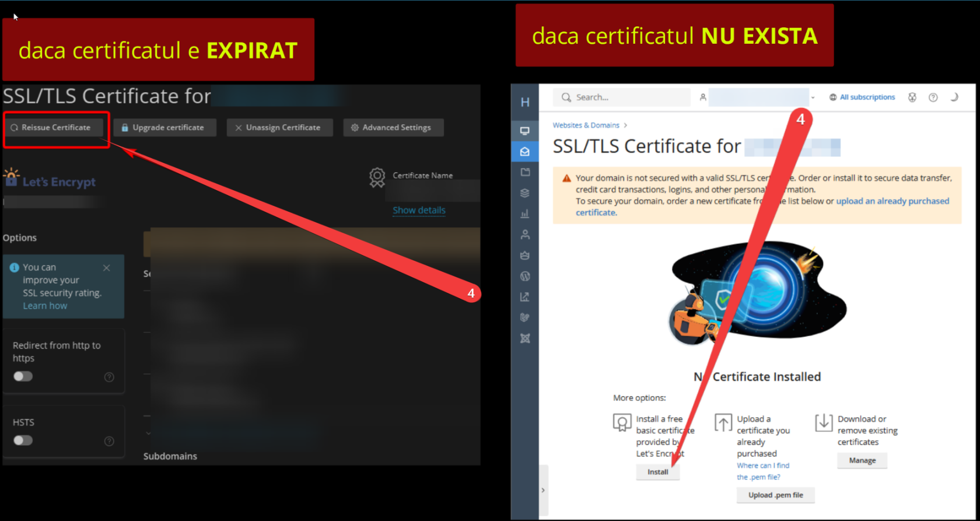The height and width of the screenshot is (521, 980).
Task: Open help icon beside HSTS
Action: [x=109, y=441]
